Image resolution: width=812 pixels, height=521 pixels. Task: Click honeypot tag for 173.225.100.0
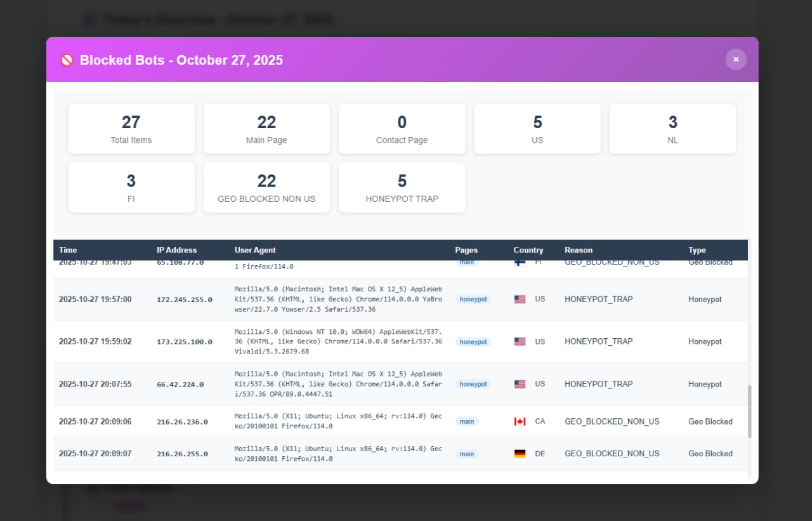pyautogui.click(x=473, y=342)
